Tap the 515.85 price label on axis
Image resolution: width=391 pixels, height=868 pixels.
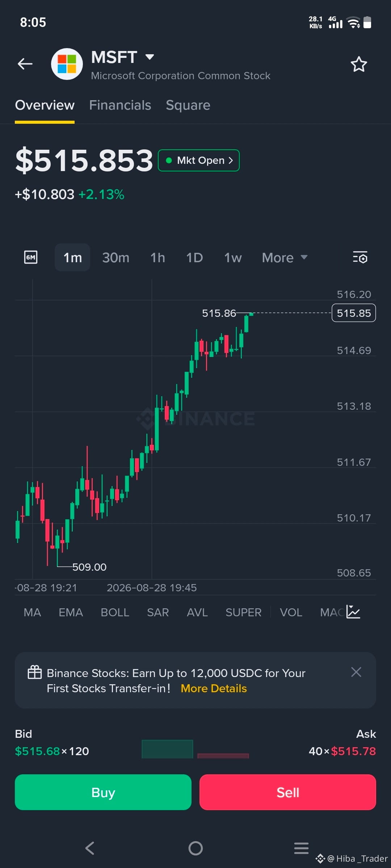point(354,313)
